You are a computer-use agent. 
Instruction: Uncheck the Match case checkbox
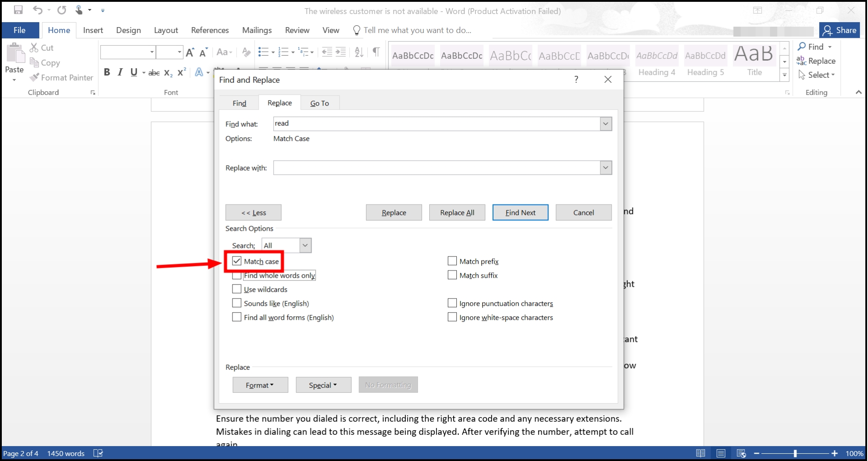(237, 261)
